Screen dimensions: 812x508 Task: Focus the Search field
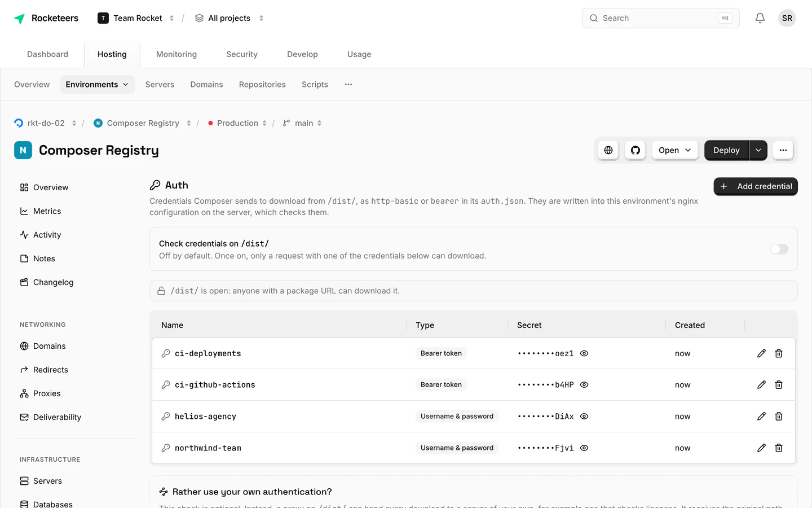point(660,18)
